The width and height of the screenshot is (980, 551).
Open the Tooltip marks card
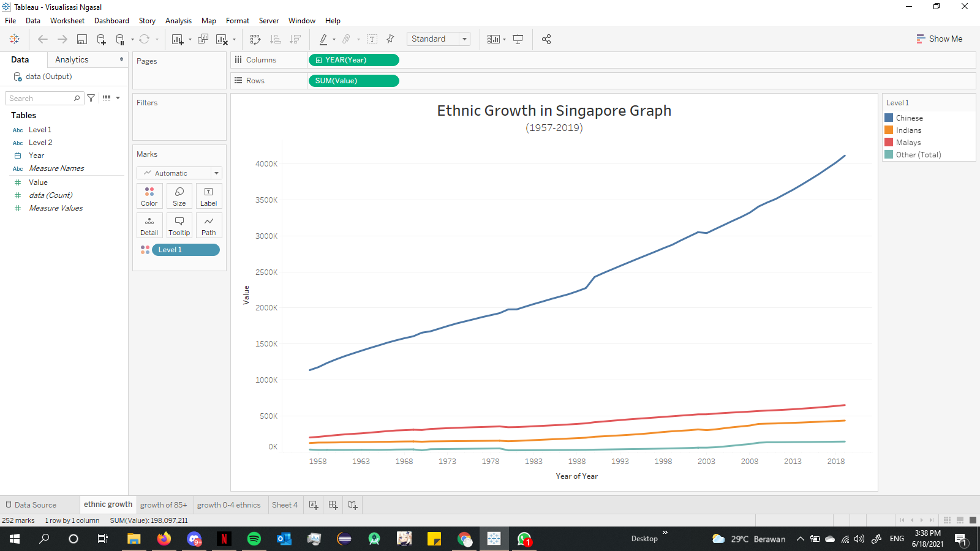179,225
